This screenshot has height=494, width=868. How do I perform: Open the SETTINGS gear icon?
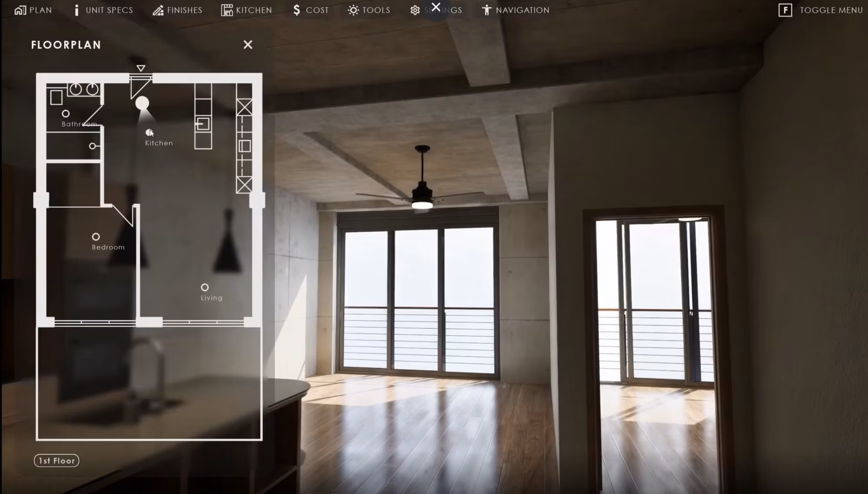(414, 10)
